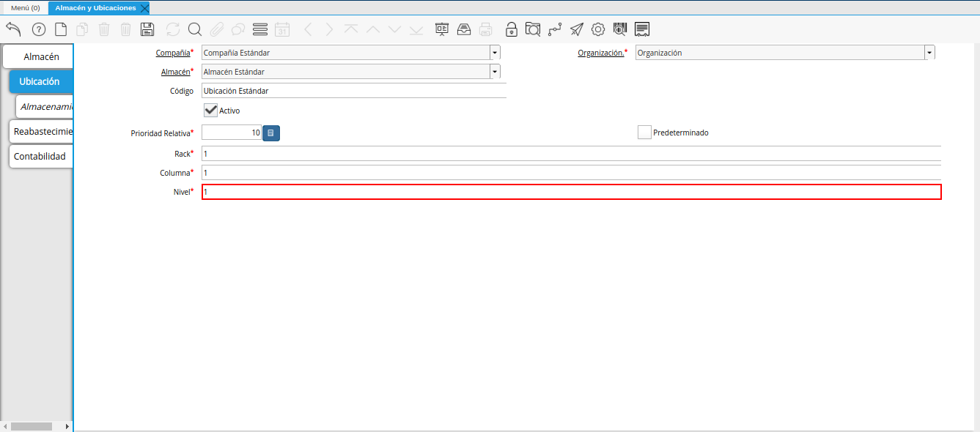The width and height of the screenshot is (980, 432).
Task: Click the Columna input field
Action: [571, 173]
